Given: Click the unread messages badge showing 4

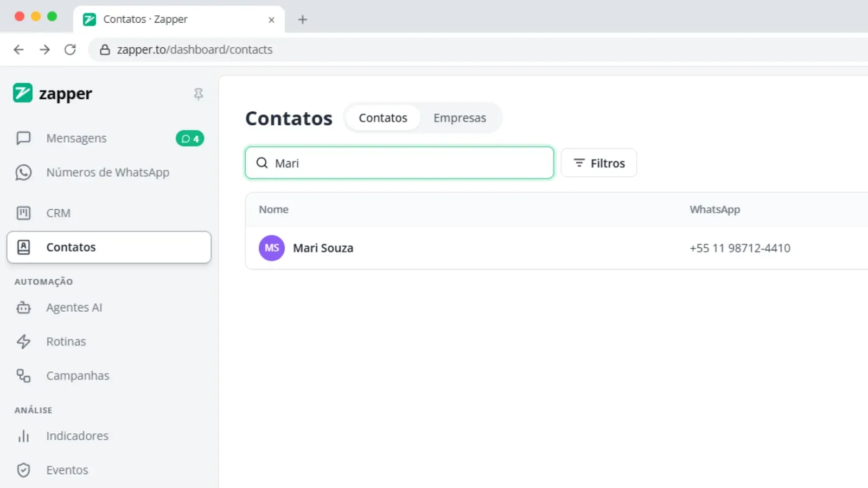Looking at the screenshot, I should (x=190, y=139).
